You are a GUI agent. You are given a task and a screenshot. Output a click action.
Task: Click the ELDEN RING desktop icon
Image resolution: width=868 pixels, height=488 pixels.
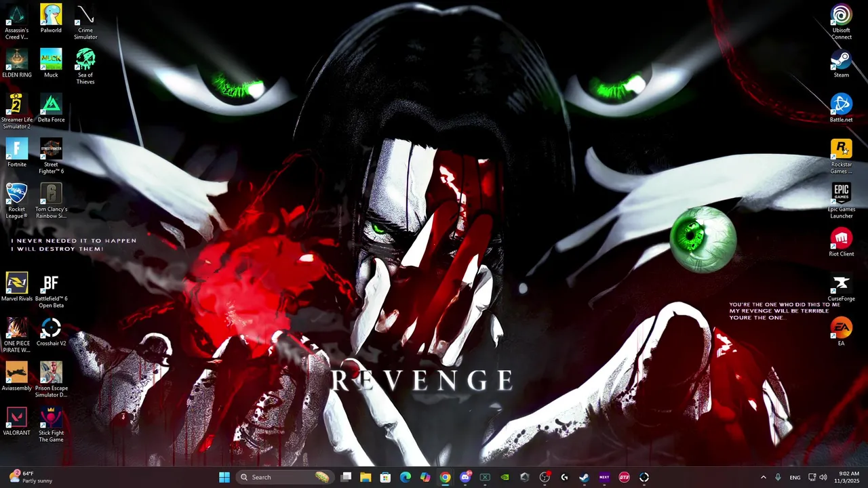17,63
